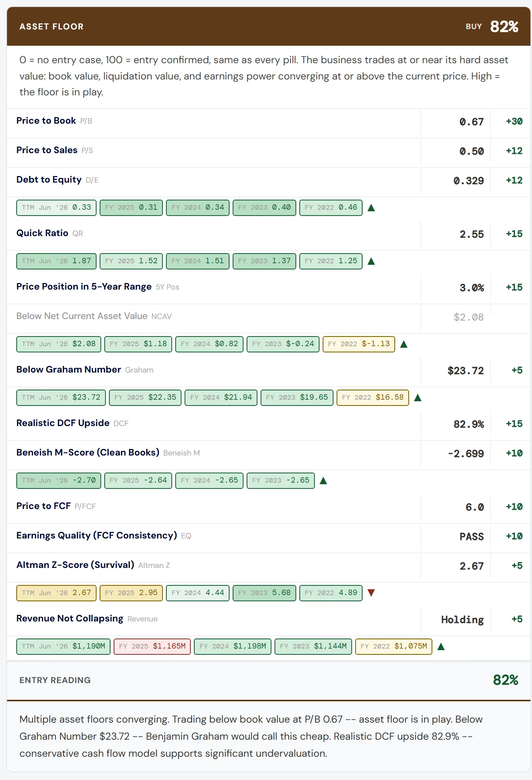Click the red FY 2025 $1,165M pill

pos(152,647)
